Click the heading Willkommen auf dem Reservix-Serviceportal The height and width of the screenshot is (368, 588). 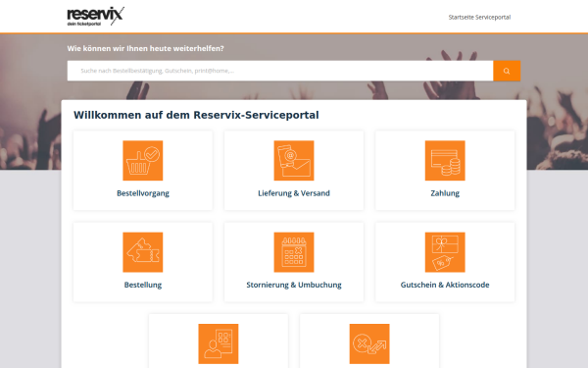pos(196,115)
